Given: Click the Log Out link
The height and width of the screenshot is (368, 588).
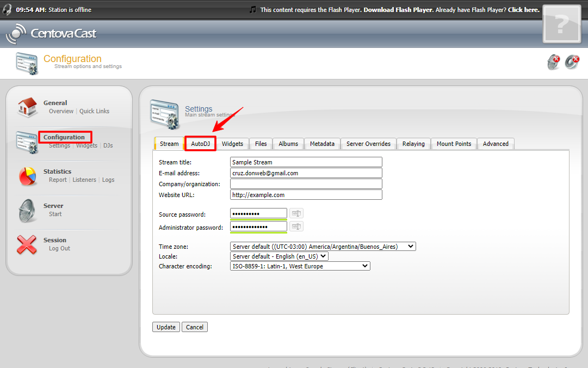Looking at the screenshot, I should coord(59,248).
